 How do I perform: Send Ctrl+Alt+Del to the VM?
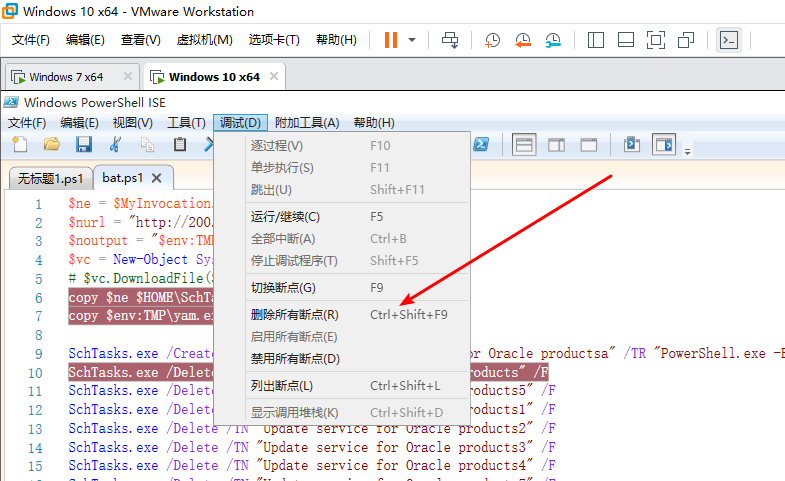pos(450,40)
